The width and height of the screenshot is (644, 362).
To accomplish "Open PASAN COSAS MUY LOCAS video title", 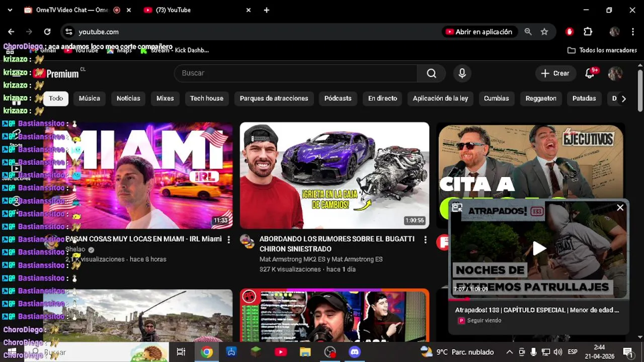I will tap(144, 239).
